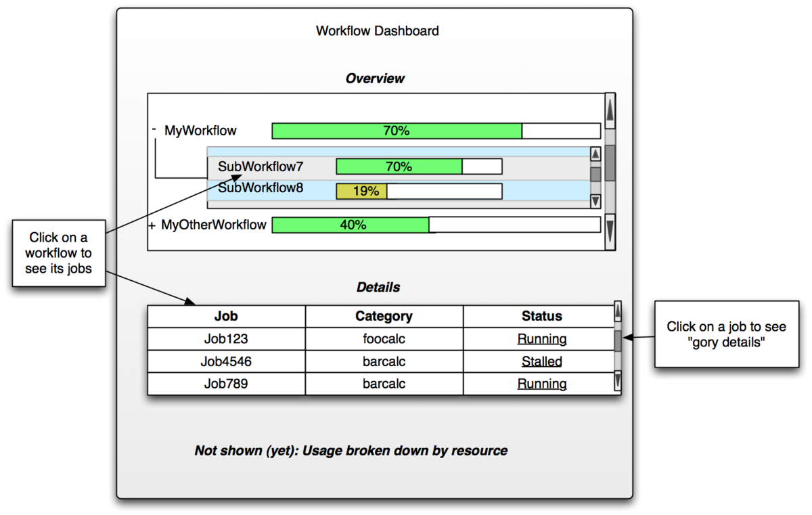
Task: Click the sub-workflow list scroll down arrow
Action: [x=595, y=200]
